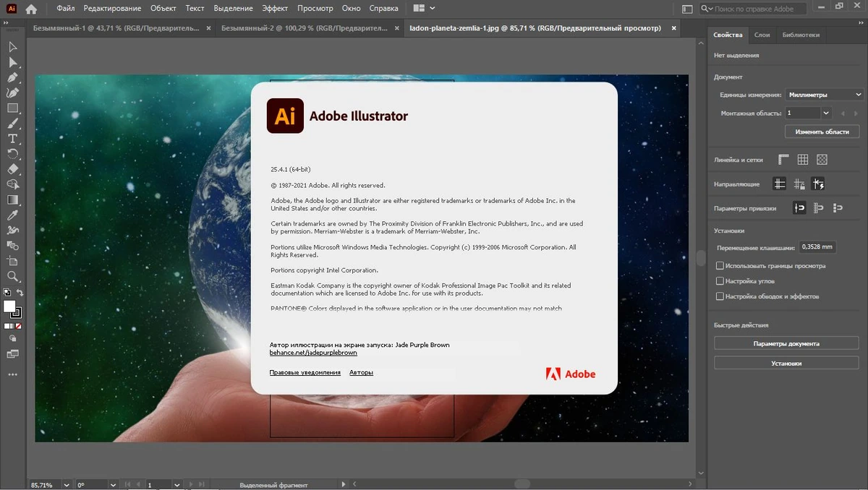The height and width of the screenshot is (490, 868).
Task: Select the Direct Selection tool
Action: [12, 62]
